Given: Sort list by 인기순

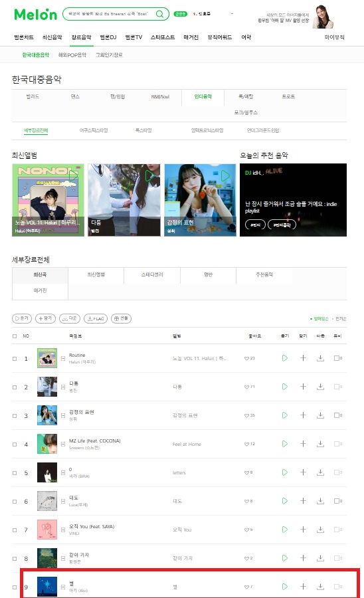Looking at the screenshot, I should [x=340, y=318].
